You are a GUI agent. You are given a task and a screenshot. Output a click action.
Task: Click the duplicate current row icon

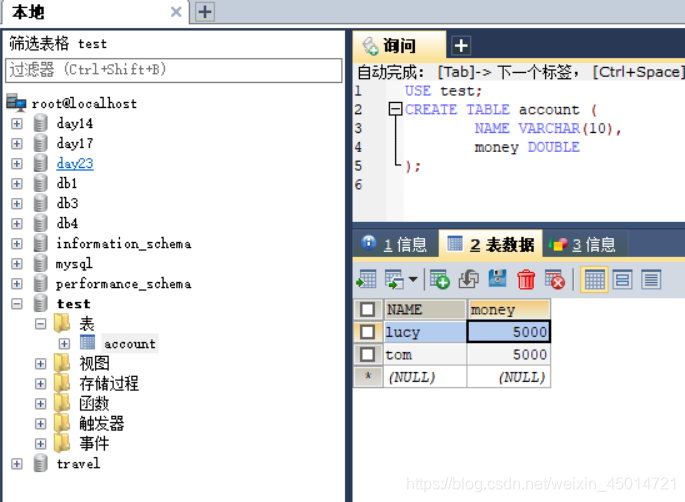tap(468, 280)
